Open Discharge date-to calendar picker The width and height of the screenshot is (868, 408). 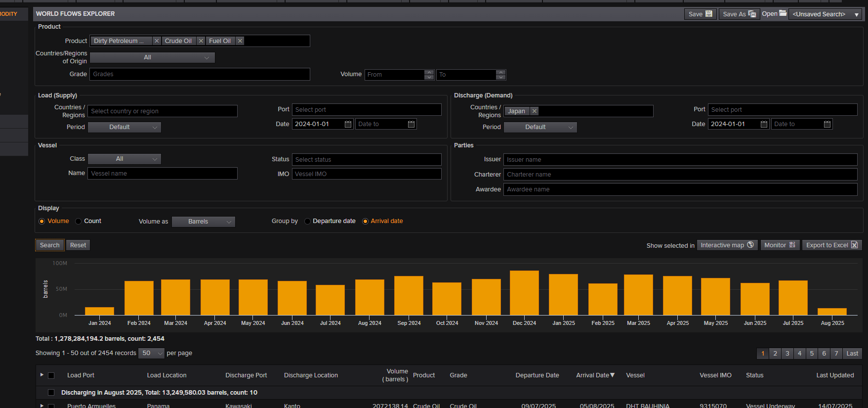tap(827, 124)
